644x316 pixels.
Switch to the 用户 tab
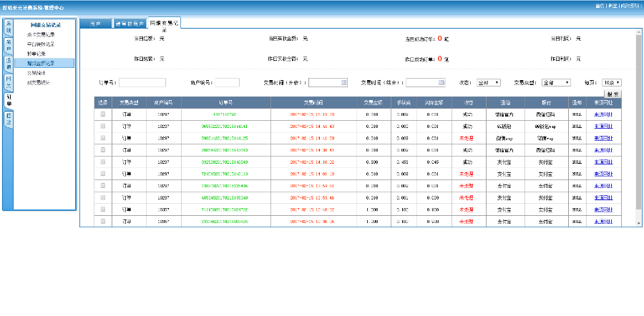click(x=95, y=24)
